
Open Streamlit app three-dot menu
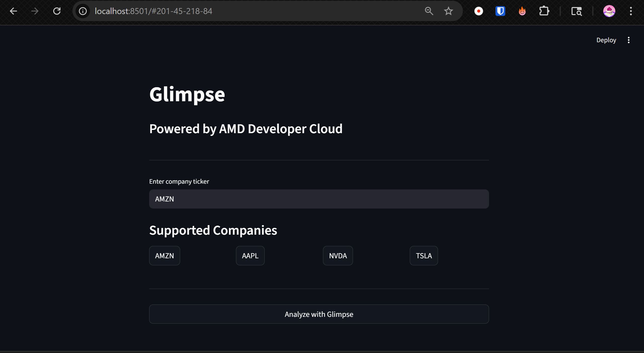click(x=628, y=40)
